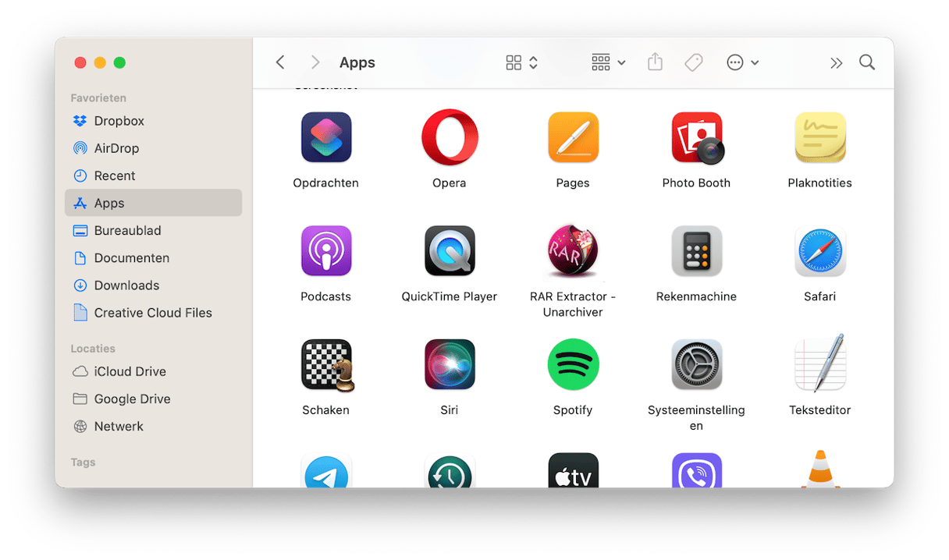Open the icon view switcher dropdown
This screenshot has width=949, height=560.
(x=521, y=63)
